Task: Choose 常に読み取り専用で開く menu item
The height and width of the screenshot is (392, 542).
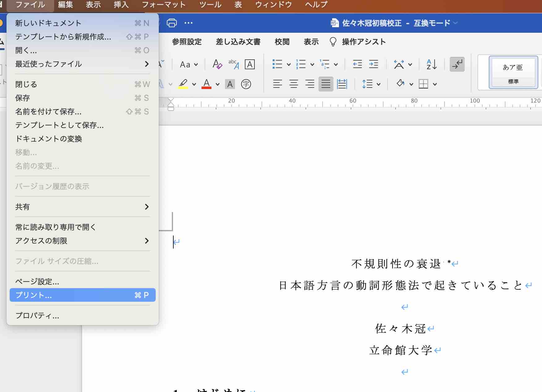Action: click(83, 227)
